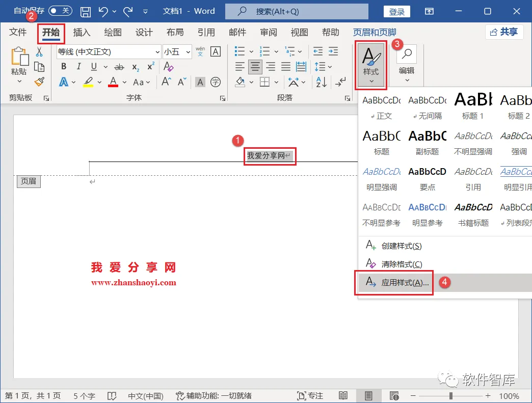
Task: Toggle bold formatting
Action: (64, 67)
